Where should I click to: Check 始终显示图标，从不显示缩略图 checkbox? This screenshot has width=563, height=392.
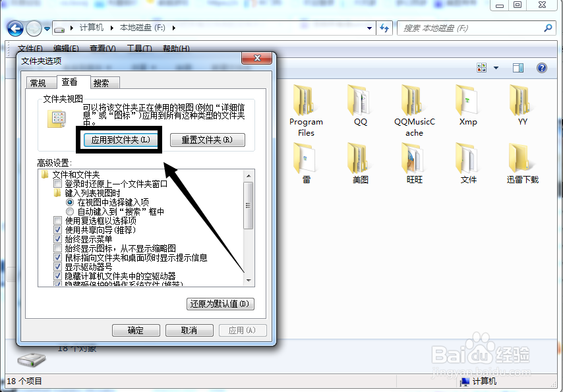[57, 248]
